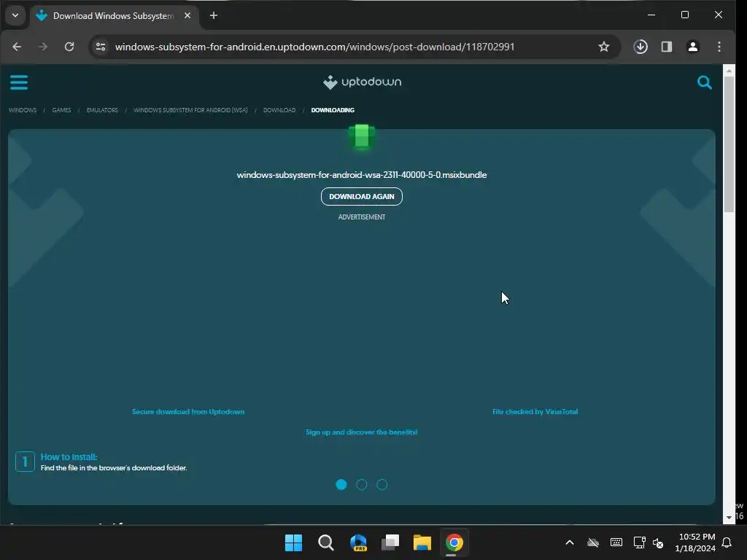This screenshot has width=747, height=560.
Task: Click the msixbundle file name text
Action: [x=362, y=175]
